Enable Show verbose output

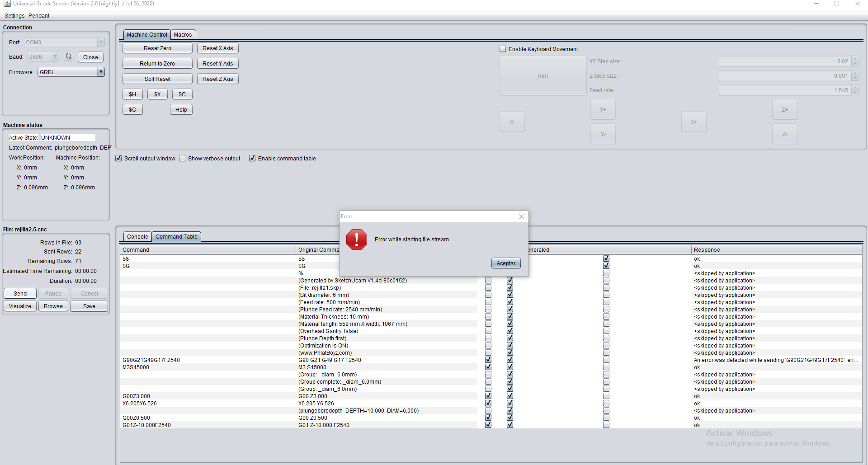[183, 158]
